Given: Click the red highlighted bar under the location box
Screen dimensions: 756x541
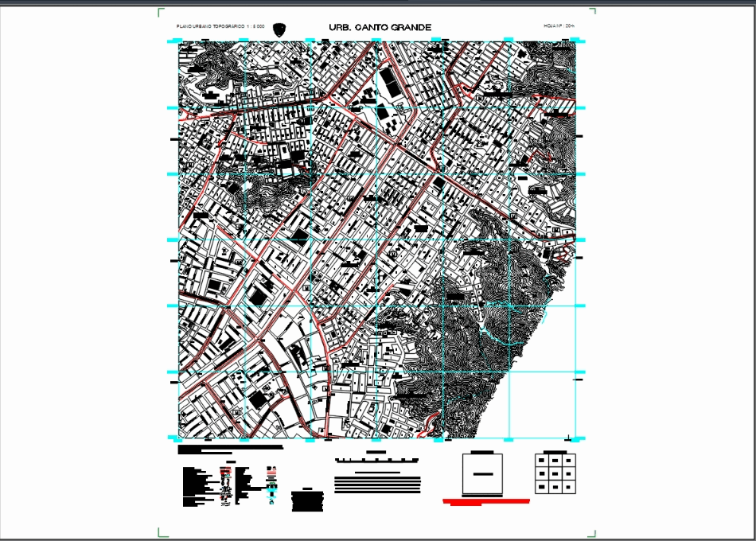Looking at the screenshot, I should 485,501.
